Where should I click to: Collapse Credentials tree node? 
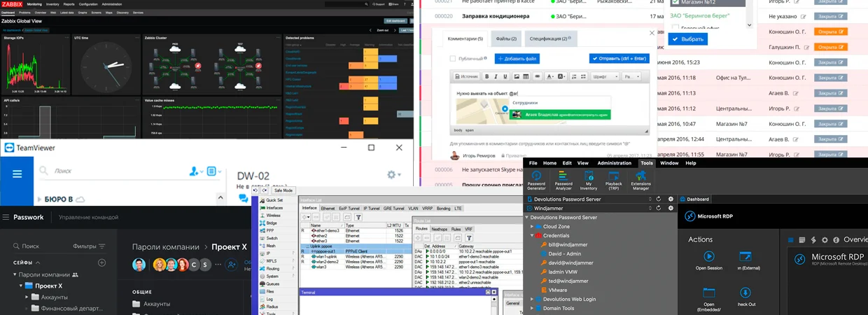533,236
